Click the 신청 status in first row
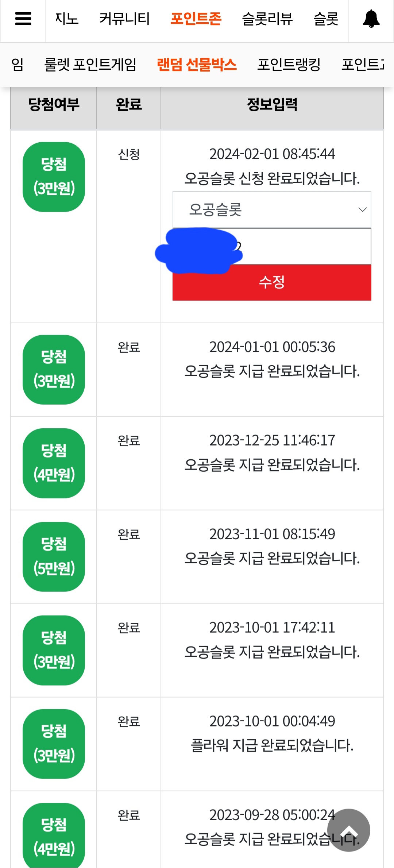The width and height of the screenshot is (394, 868). [x=129, y=154]
